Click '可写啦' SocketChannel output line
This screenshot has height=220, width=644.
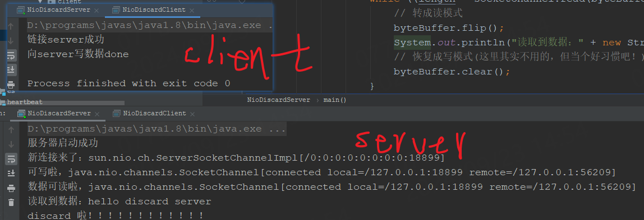point(321,172)
